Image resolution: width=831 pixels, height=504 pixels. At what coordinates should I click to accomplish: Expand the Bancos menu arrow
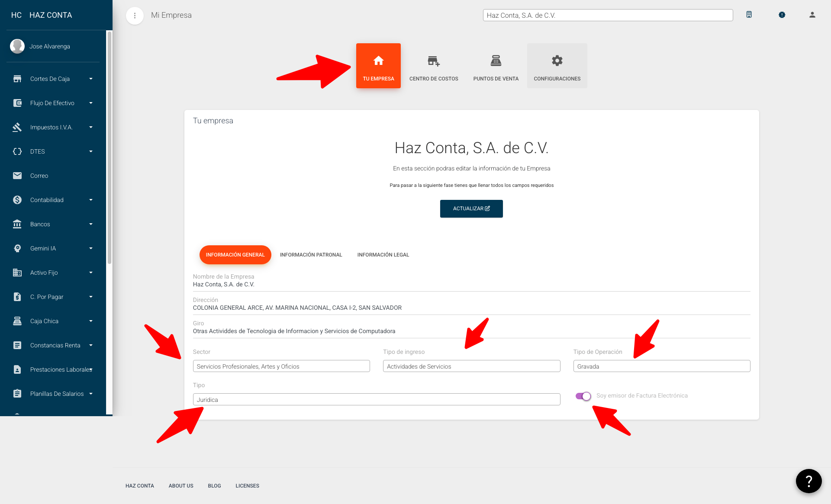coord(91,224)
